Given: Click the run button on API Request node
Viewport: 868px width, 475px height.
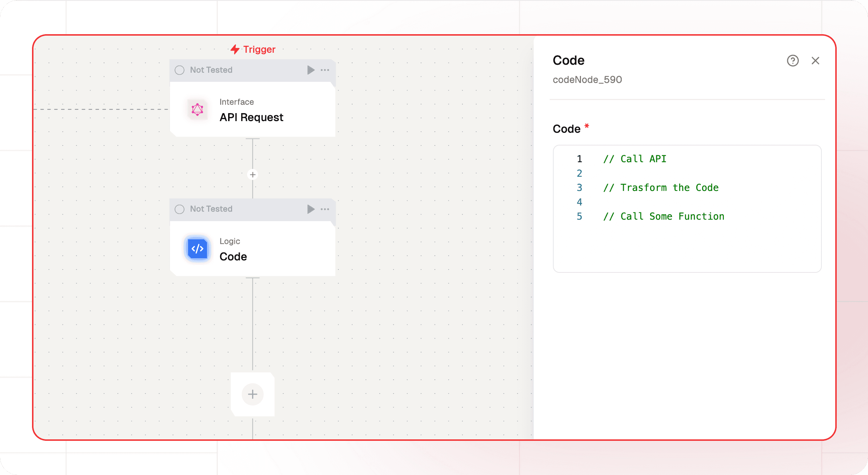Looking at the screenshot, I should click(310, 69).
